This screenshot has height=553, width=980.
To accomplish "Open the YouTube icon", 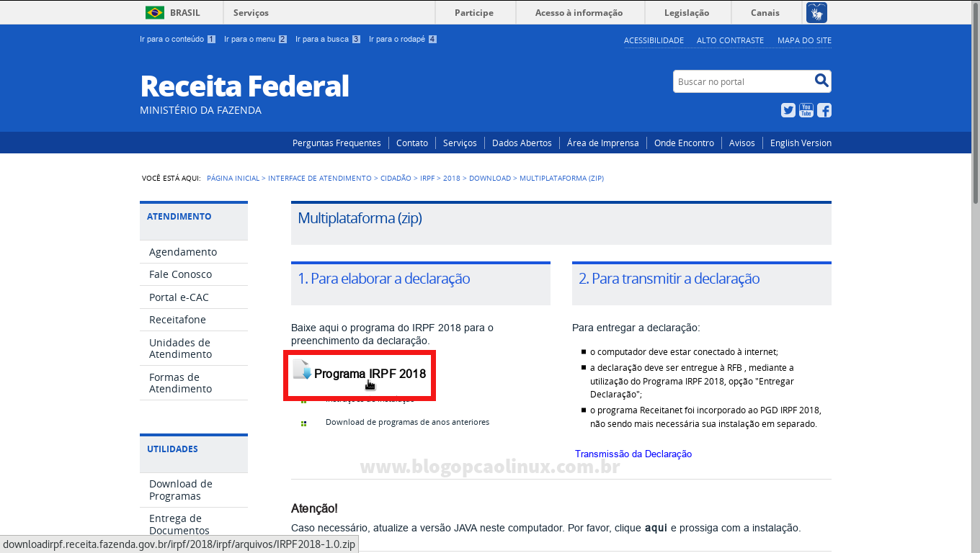I will click(x=806, y=110).
